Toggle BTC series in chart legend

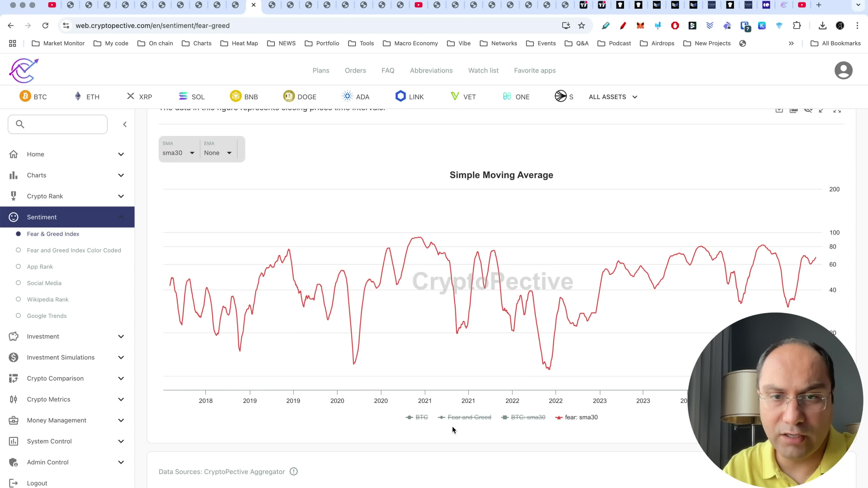(x=417, y=417)
